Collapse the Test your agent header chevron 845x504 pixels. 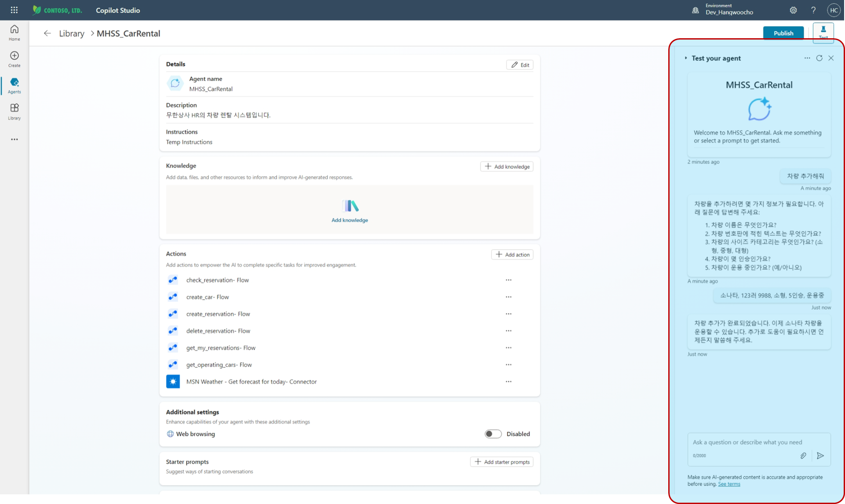(x=685, y=58)
